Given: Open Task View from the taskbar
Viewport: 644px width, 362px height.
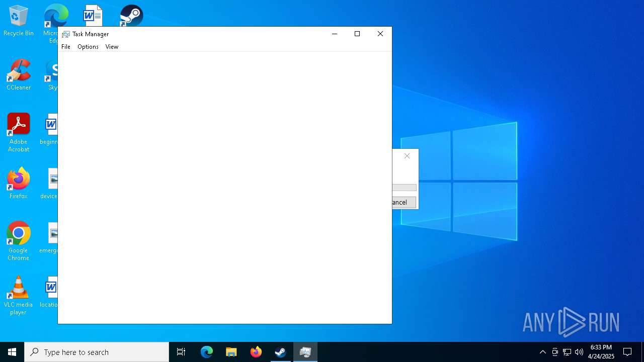Looking at the screenshot, I should 181,352.
